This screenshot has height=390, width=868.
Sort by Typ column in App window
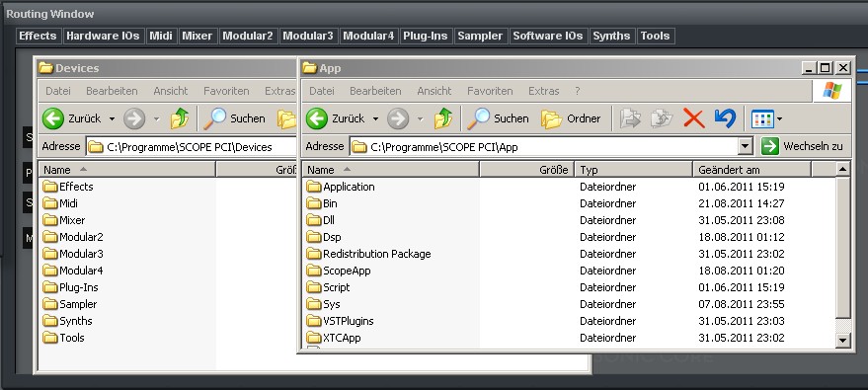pos(634,170)
